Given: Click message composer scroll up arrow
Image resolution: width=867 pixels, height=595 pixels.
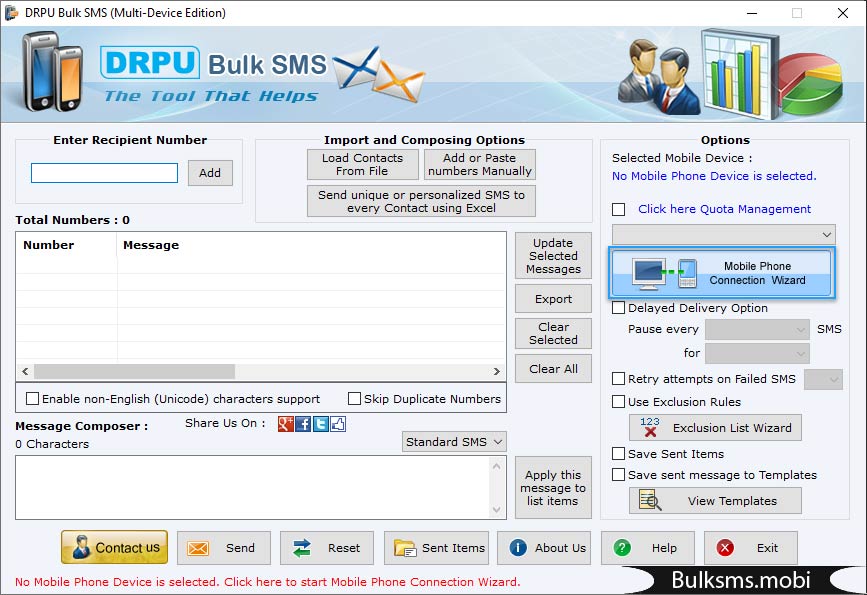Looking at the screenshot, I should (497, 467).
